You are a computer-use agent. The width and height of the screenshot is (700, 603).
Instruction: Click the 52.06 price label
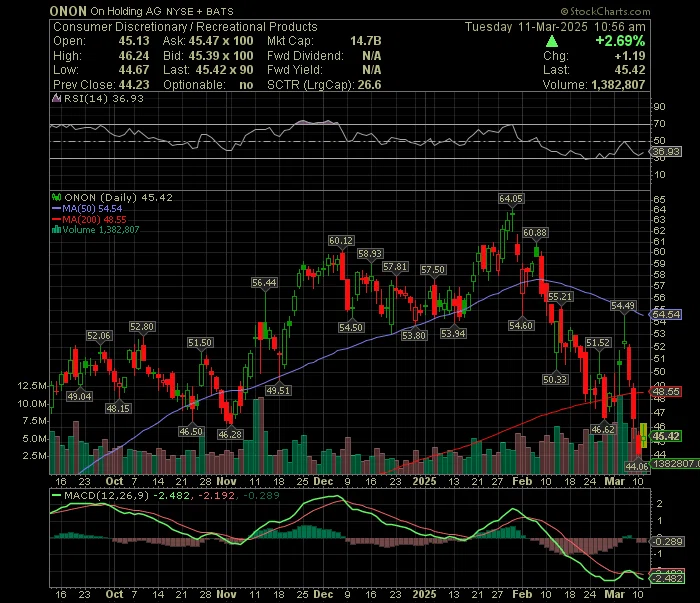tap(99, 336)
